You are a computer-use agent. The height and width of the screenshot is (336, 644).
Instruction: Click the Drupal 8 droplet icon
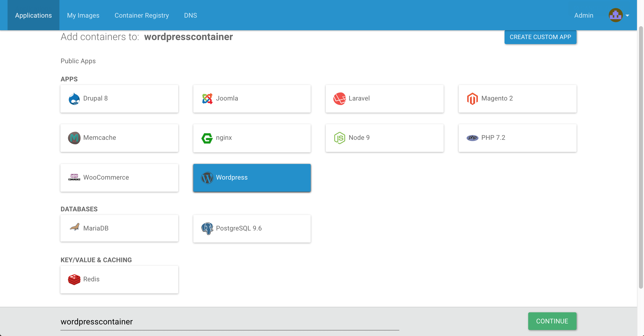(x=74, y=99)
